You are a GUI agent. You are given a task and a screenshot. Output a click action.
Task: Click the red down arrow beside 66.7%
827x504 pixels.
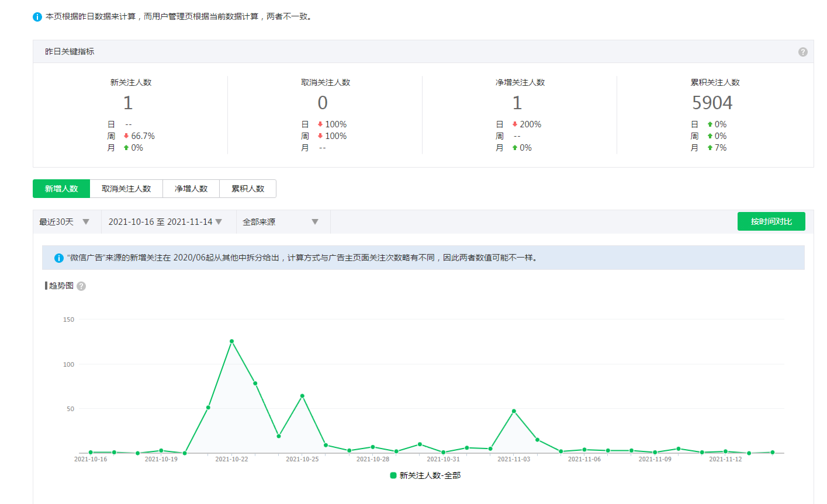[x=126, y=136]
